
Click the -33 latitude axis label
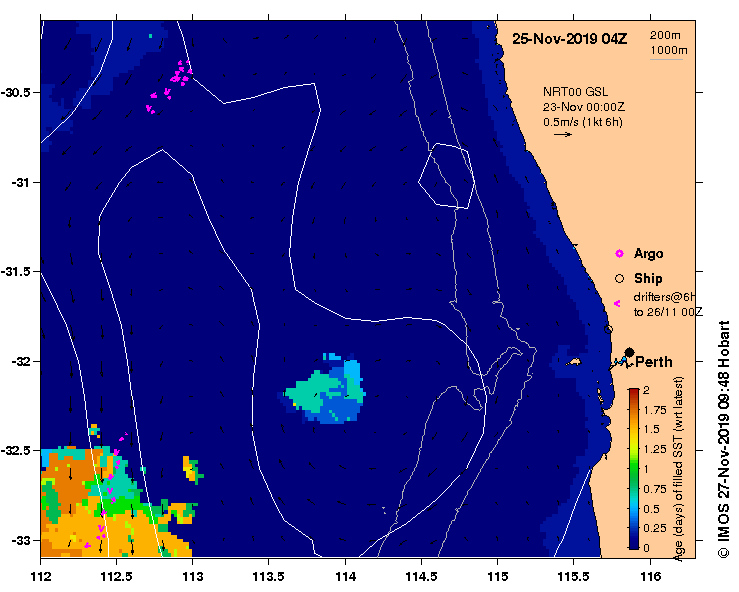(20, 541)
